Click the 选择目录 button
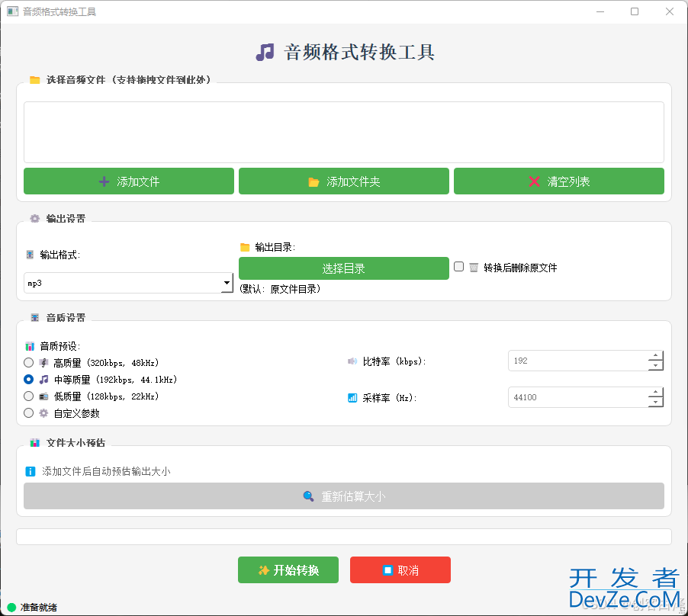The image size is (688, 616). pos(343,268)
